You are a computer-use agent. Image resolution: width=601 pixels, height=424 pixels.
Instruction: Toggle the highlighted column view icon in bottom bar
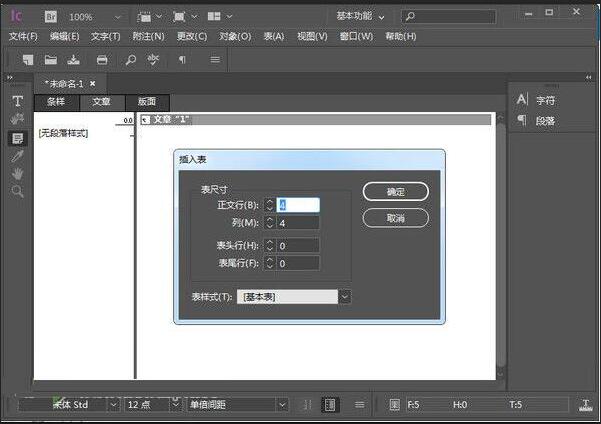[x=330, y=405]
